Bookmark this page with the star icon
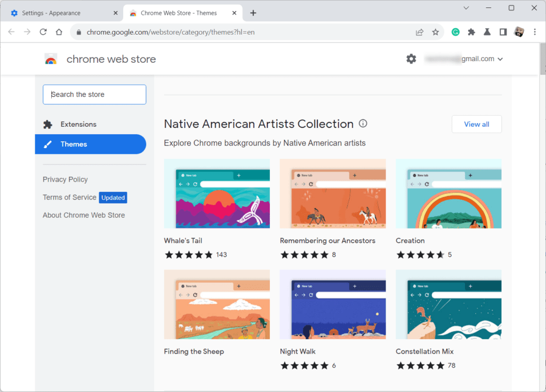546x392 pixels. pyautogui.click(x=435, y=32)
